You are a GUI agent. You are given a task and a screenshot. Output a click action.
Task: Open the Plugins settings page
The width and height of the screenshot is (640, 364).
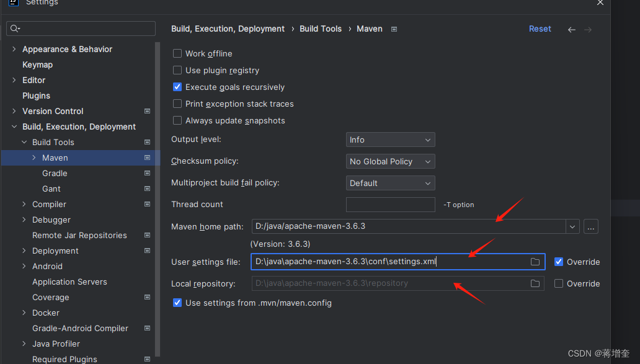click(x=37, y=95)
